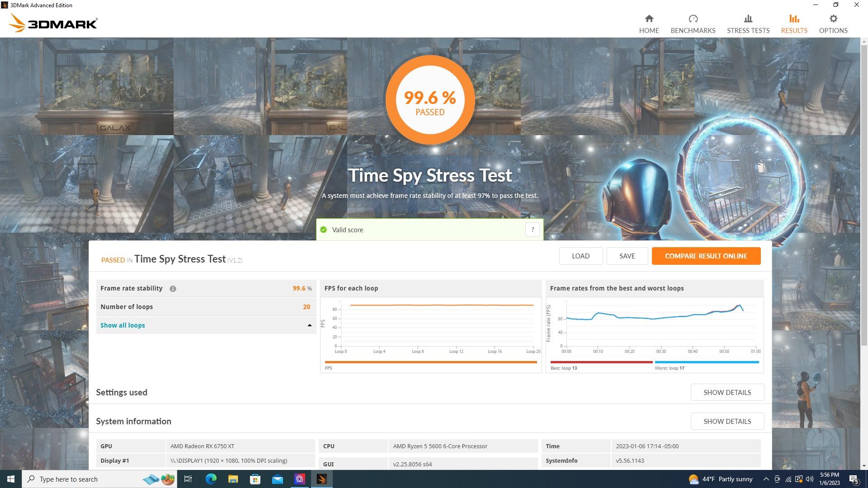Click the taskbar search box
868x488 pixels.
pos(99,479)
